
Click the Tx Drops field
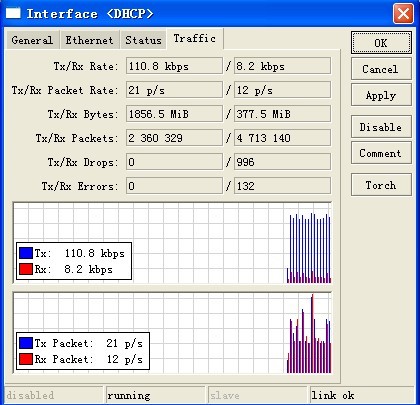[174, 162]
